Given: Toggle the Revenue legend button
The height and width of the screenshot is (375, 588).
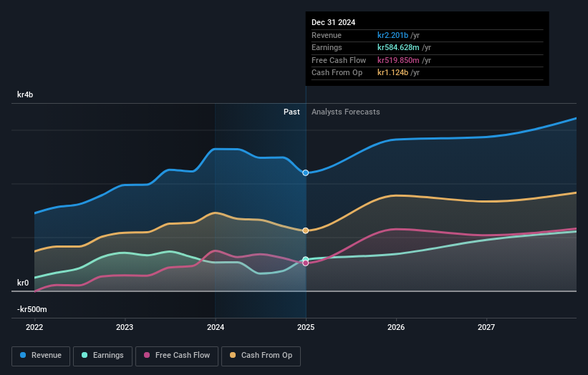Looking at the screenshot, I should [41, 355].
